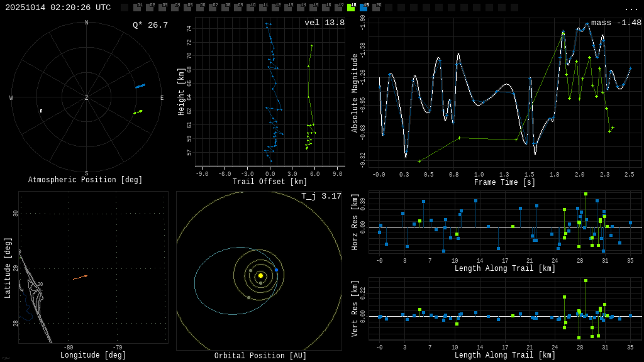Click the Q* 26.7 value label
The image size is (644, 362).
[x=150, y=25]
